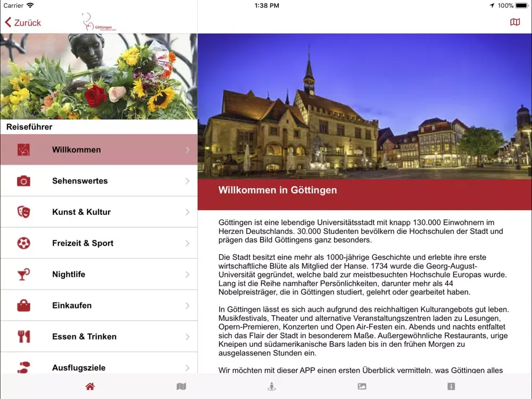Image resolution: width=532 pixels, height=399 pixels.
Task: Tap the Willkommen logo icon
Action: pos(23,149)
